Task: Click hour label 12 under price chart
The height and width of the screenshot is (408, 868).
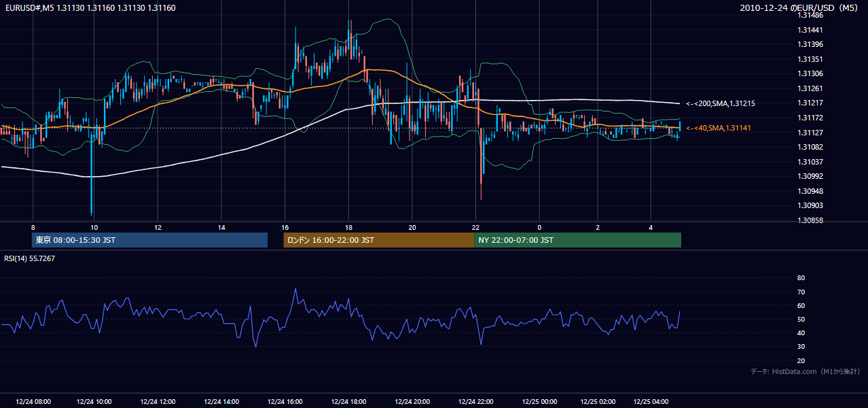Action: pyautogui.click(x=158, y=227)
